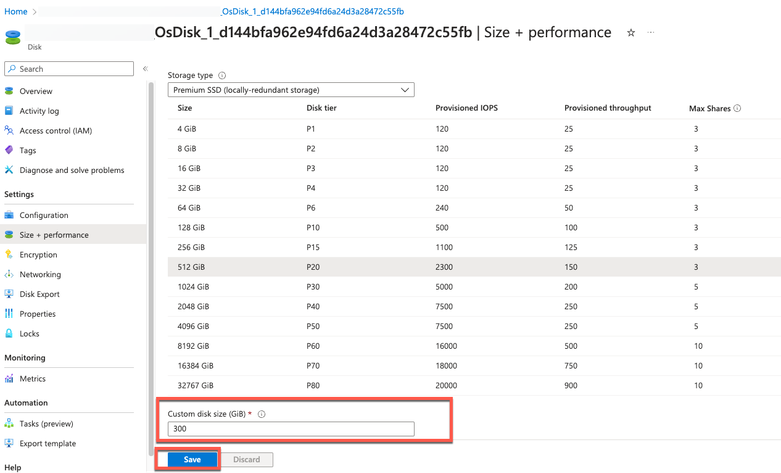Viewport: 781px width, 473px height.
Task: Click the Properties icon
Action: pos(9,314)
